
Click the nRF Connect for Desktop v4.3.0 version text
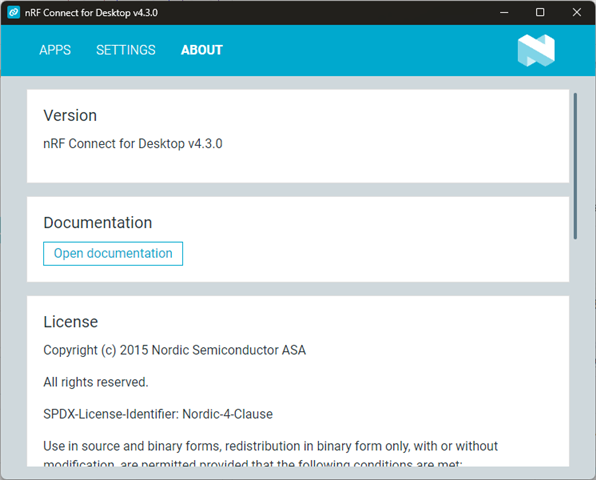133,144
